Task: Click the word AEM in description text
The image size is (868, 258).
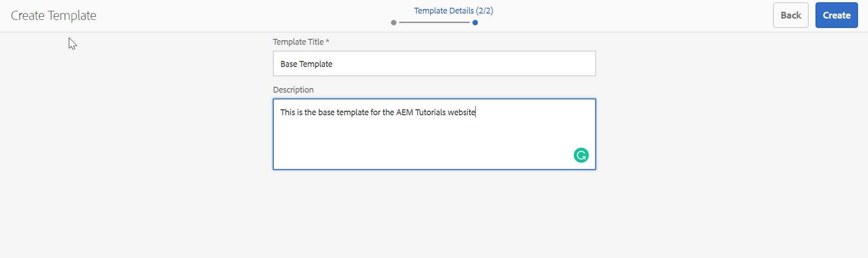Action: tap(405, 112)
